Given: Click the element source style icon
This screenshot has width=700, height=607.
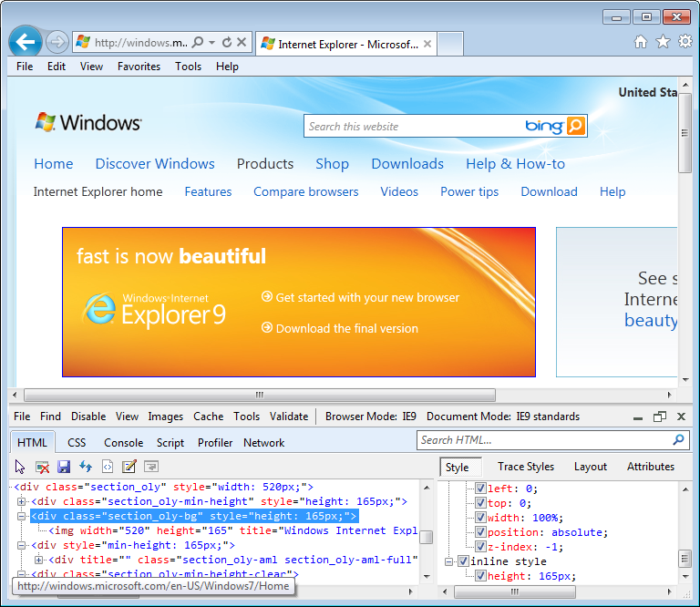Looking at the screenshot, I should click(108, 467).
